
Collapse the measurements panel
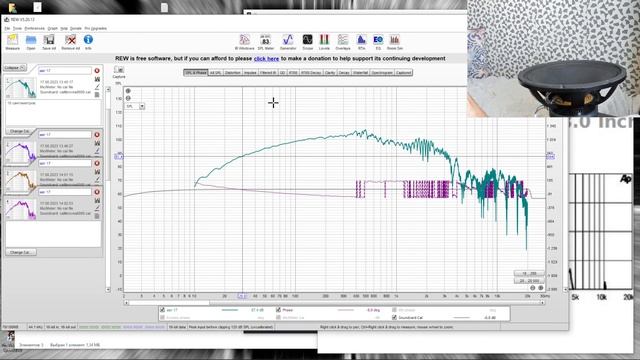coord(15,68)
